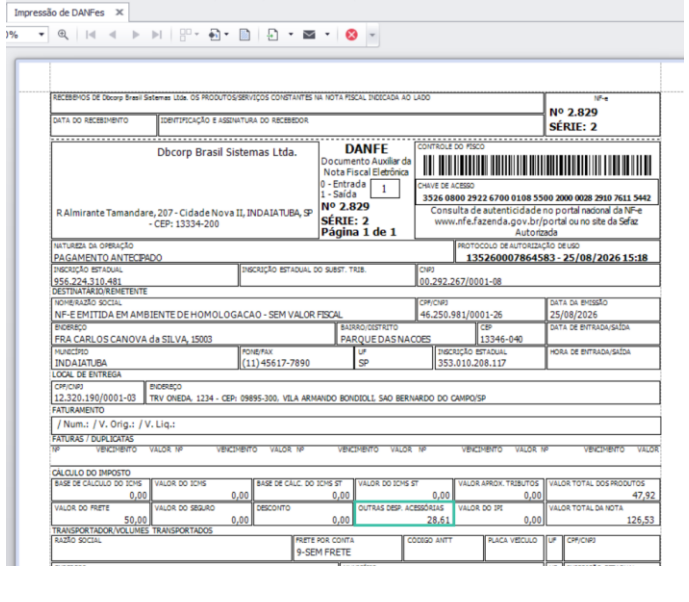Go to the previous page

[x=112, y=35]
